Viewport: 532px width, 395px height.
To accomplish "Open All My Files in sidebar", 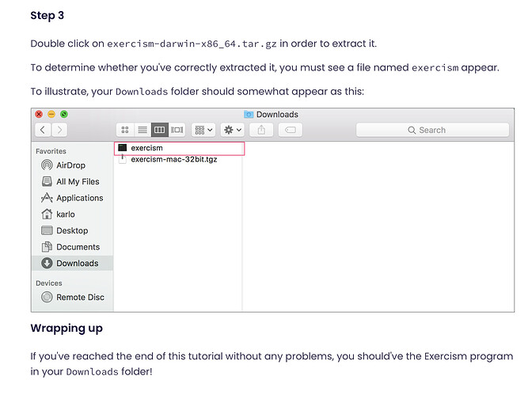I will click(73, 181).
